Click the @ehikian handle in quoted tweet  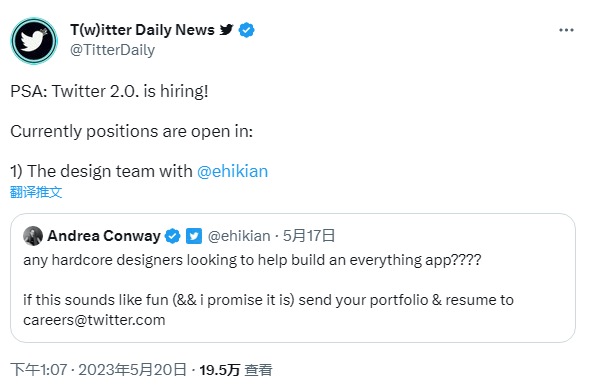(x=239, y=236)
